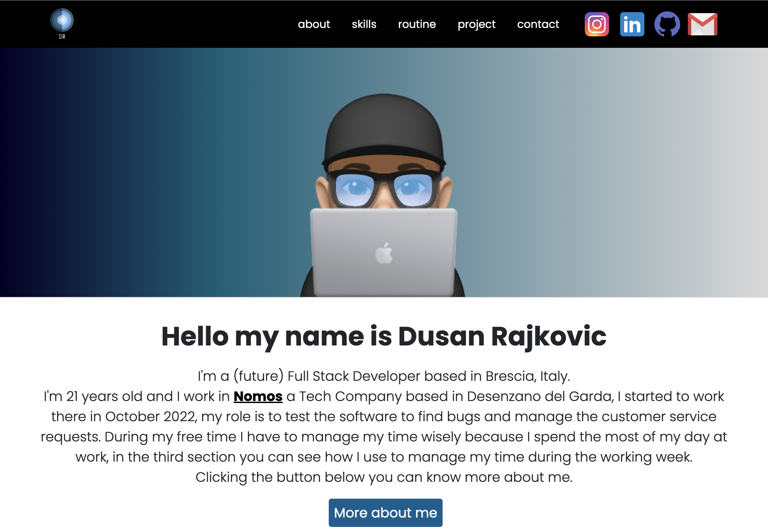The width and height of the screenshot is (768, 532).
Task: Toggle the navigation menu visibility
Action: coord(62,23)
